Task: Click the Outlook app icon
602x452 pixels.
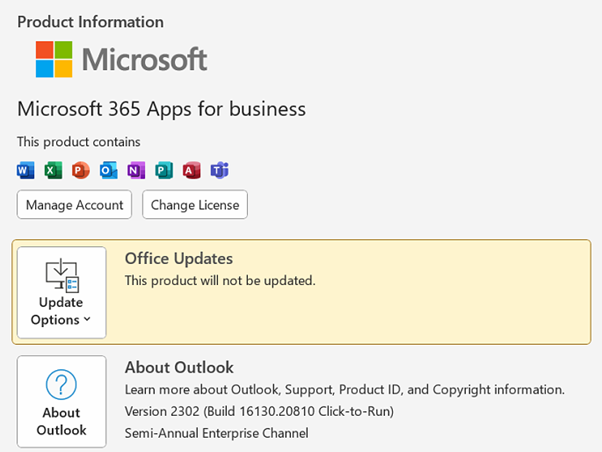Action: click(x=109, y=170)
